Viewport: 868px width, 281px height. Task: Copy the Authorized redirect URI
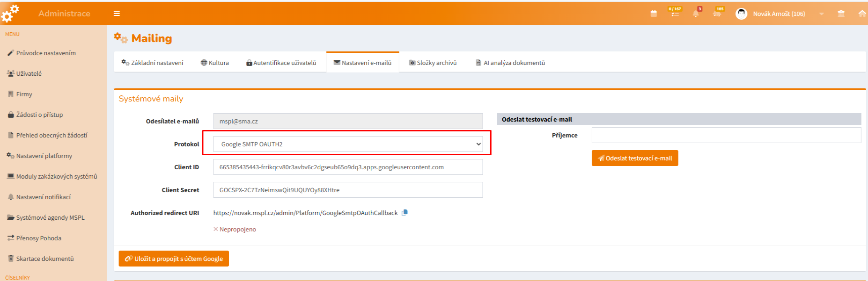click(405, 213)
